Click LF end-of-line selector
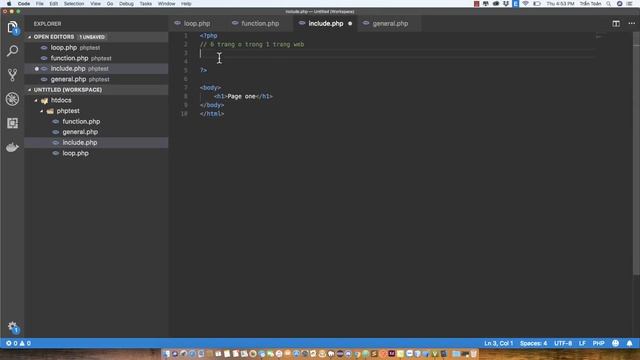The width and height of the screenshot is (640, 360). (x=582, y=343)
